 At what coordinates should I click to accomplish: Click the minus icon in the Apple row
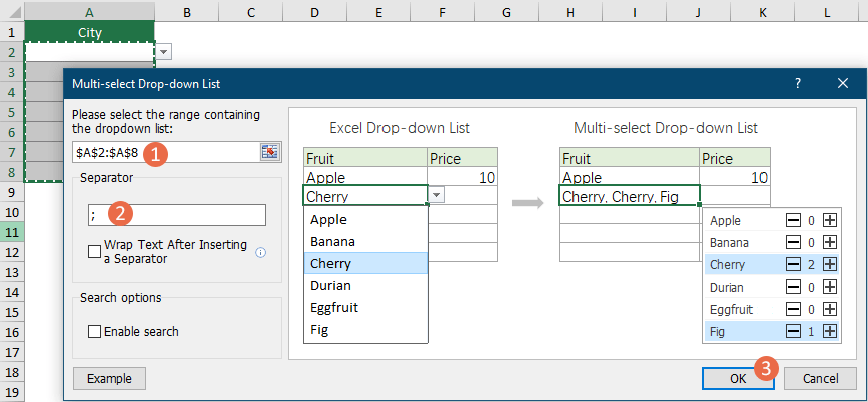793,220
